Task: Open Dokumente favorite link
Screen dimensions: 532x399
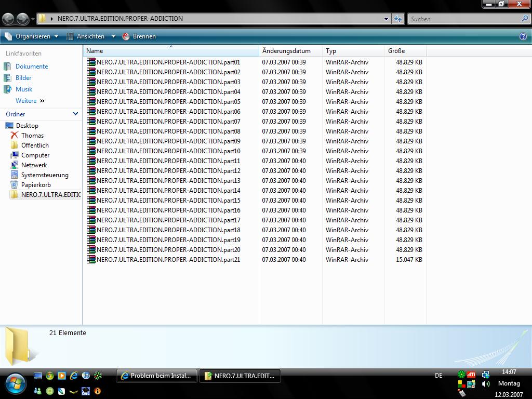Action: click(32, 66)
